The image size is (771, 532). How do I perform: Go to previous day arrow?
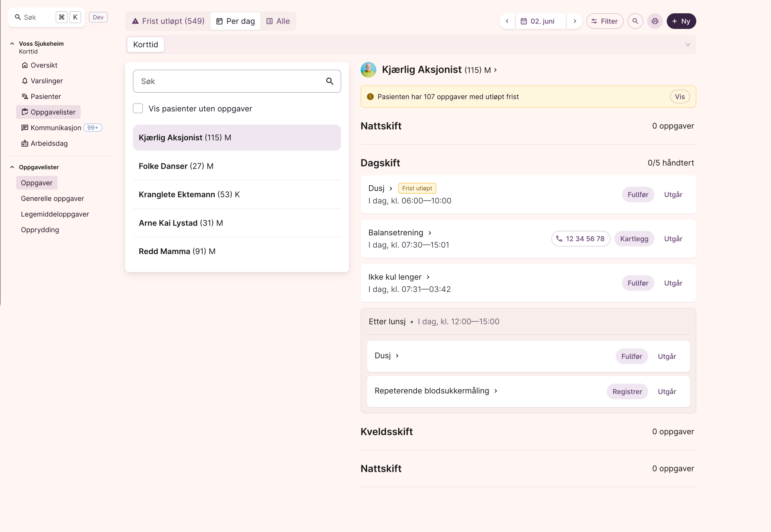pos(507,21)
